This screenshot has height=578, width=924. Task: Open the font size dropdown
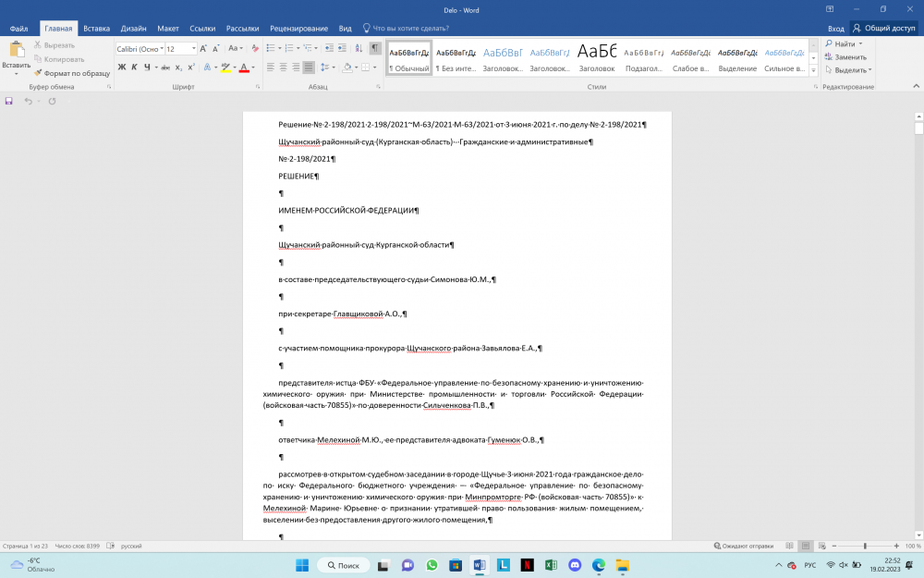pyautogui.click(x=194, y=48)
